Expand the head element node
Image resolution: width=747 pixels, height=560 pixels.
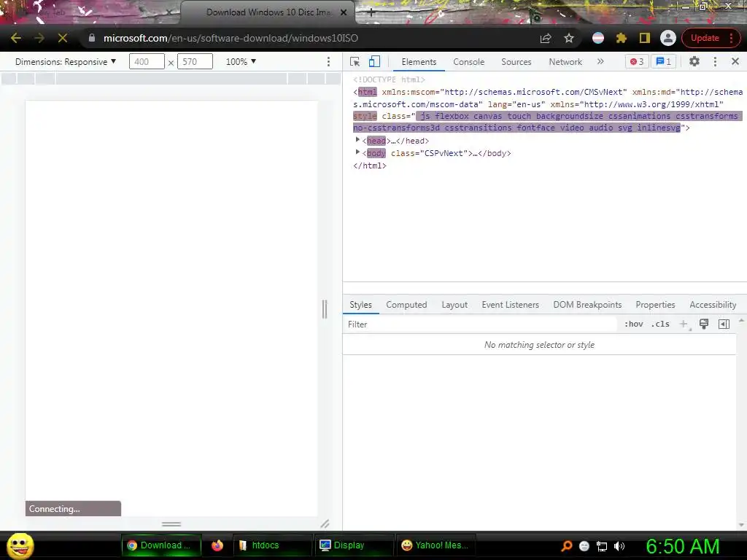click(357, 140)
